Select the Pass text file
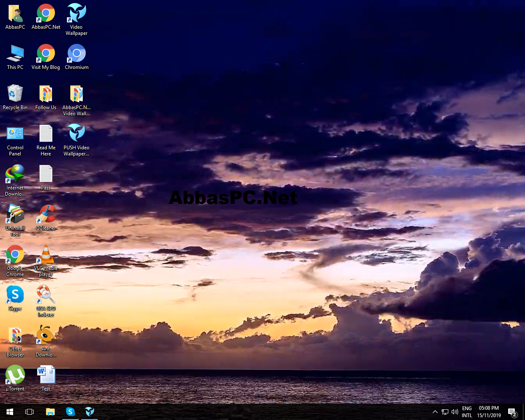The width and height of the screenshot is (525, 420). [x=46, y=178]
